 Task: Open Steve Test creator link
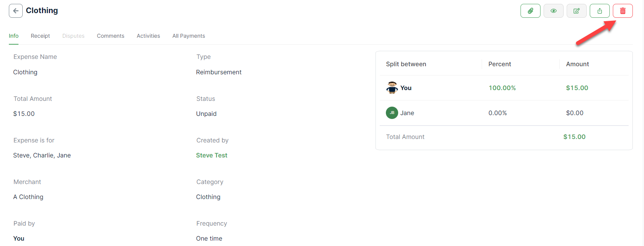click(212, 155)
